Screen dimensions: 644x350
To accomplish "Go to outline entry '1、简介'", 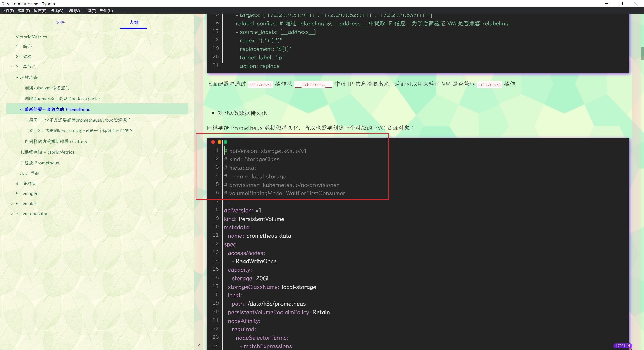I will pyautogui.click(x=24, y=47).
